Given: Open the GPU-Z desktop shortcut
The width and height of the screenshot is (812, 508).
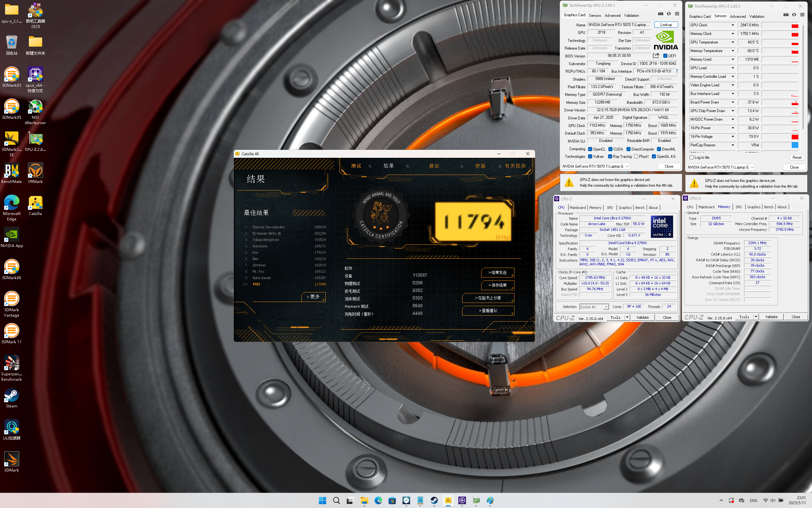Looking at the screenshot, I should click(x=35, y=141).
